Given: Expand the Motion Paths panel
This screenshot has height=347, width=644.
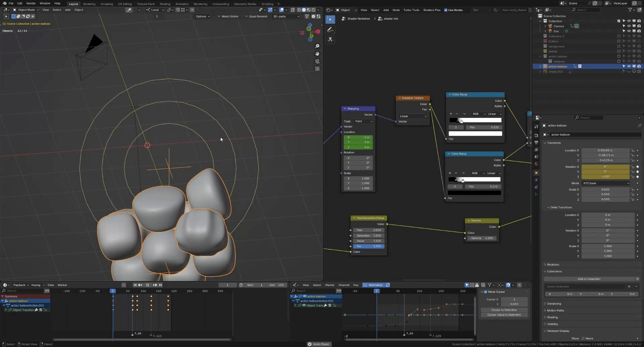Looking at the screenshot, I should pyautogui.click(x=555, y=310).
